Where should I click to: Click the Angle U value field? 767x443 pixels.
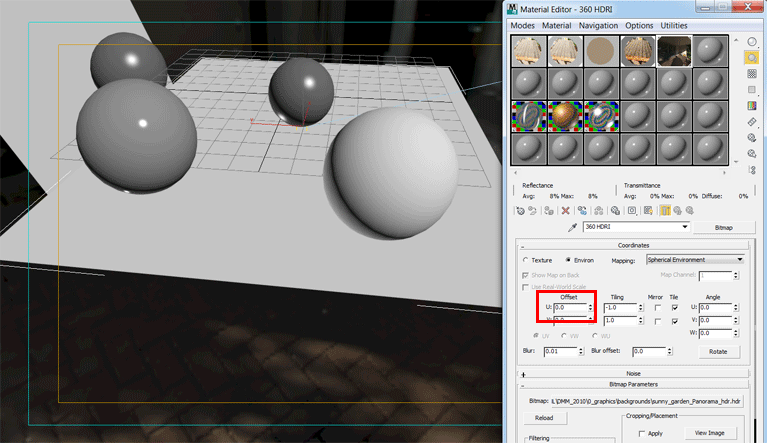[715, 308]
